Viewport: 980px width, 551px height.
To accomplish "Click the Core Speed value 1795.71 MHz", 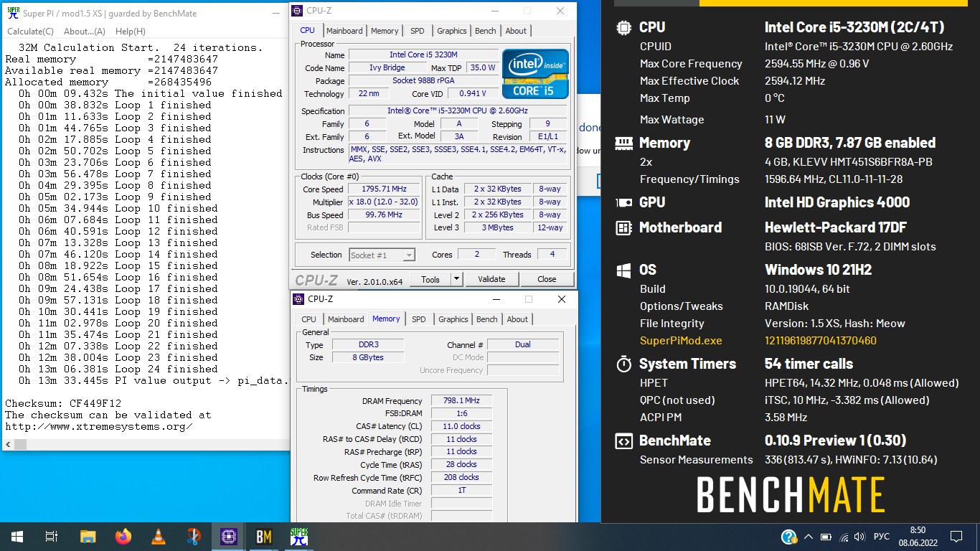I will point(384,189).
